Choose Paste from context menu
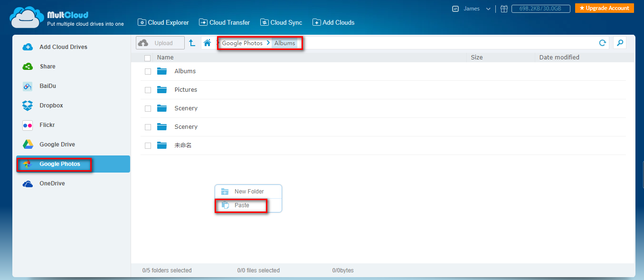 [248, 205]
